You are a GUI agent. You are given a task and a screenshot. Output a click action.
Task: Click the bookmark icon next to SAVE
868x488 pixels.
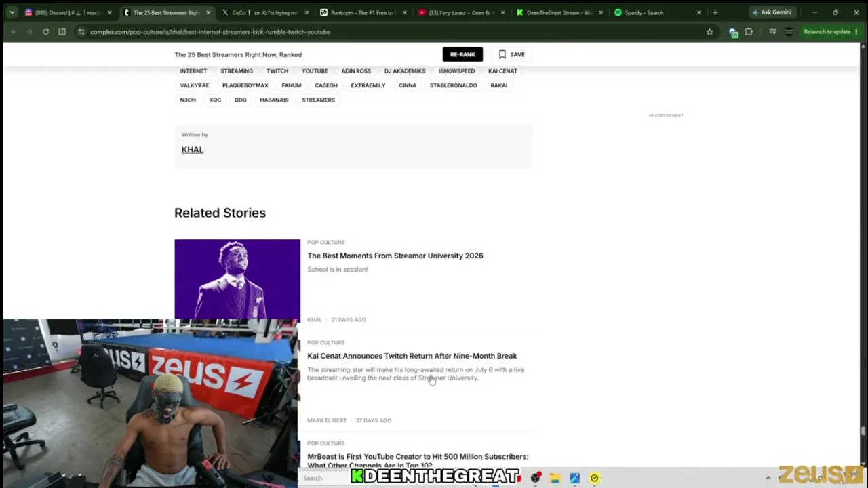tap(502, 54)
